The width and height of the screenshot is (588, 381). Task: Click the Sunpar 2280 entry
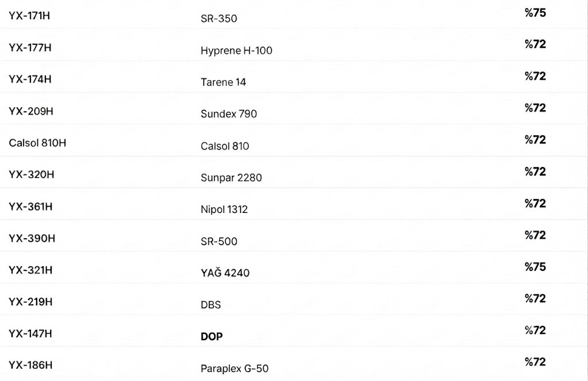coord(231,177)
